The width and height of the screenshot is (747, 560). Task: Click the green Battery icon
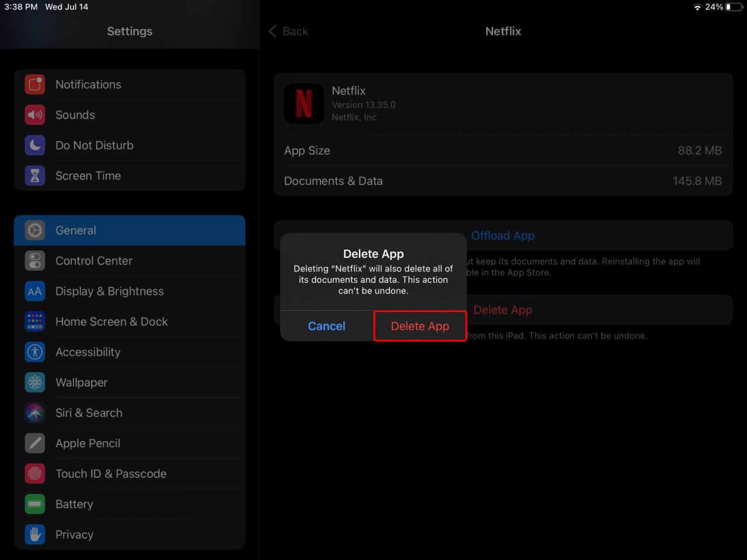(34, 504)
